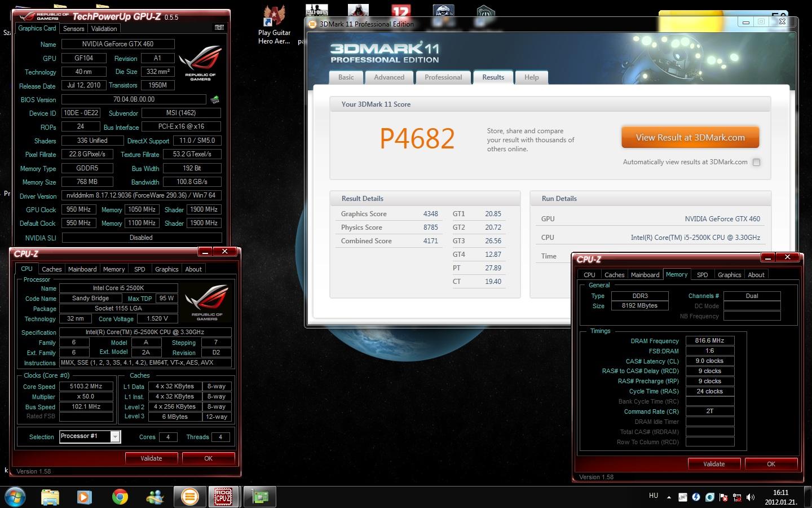Toggle automatically view results at 3DMark.com

(x=757, y=162)
